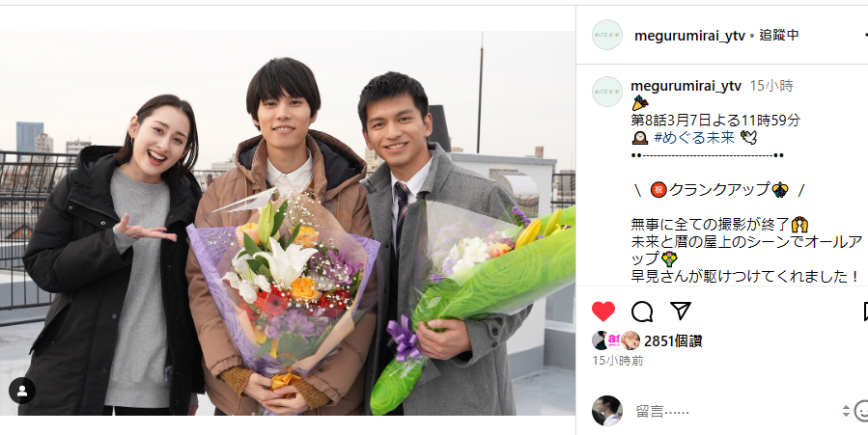Share post with the paper plane icon
The height and width of the screenshot is (435, 868).
[x=681, y=311]
